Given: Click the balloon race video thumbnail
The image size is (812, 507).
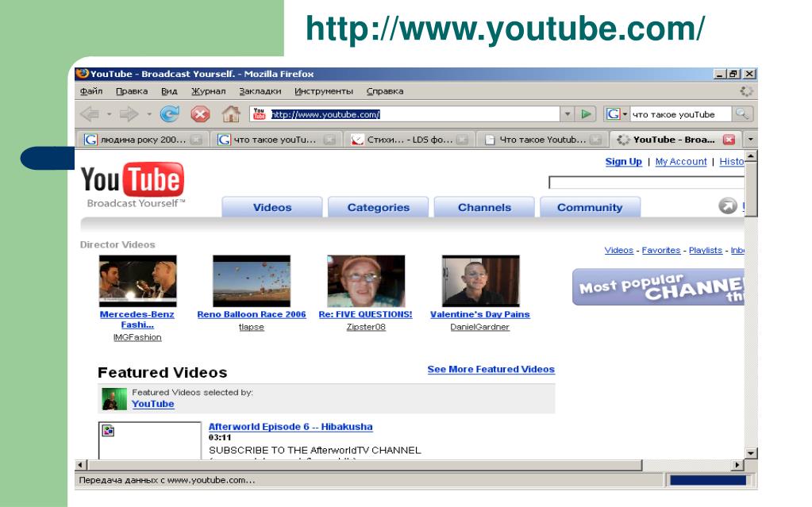Looking at the screenshot, I should pyautogui.click(x=252, y=281).
